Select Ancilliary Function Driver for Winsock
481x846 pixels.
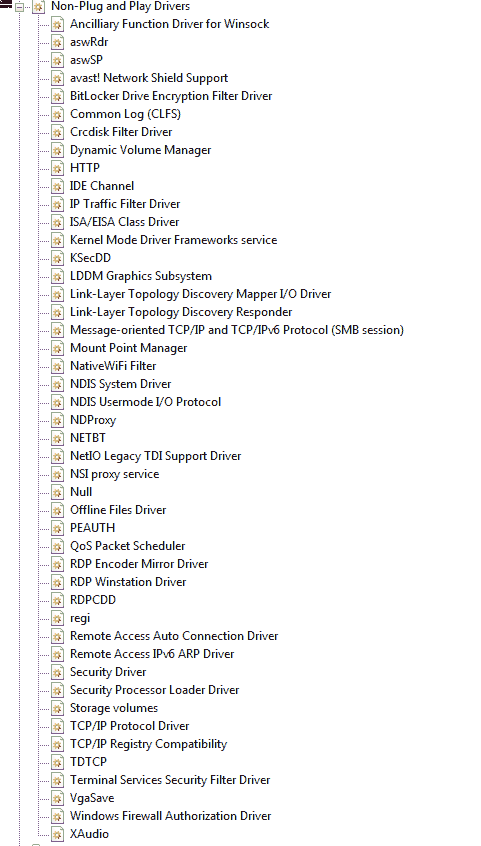pyautogui.click(x=170, y=24)
